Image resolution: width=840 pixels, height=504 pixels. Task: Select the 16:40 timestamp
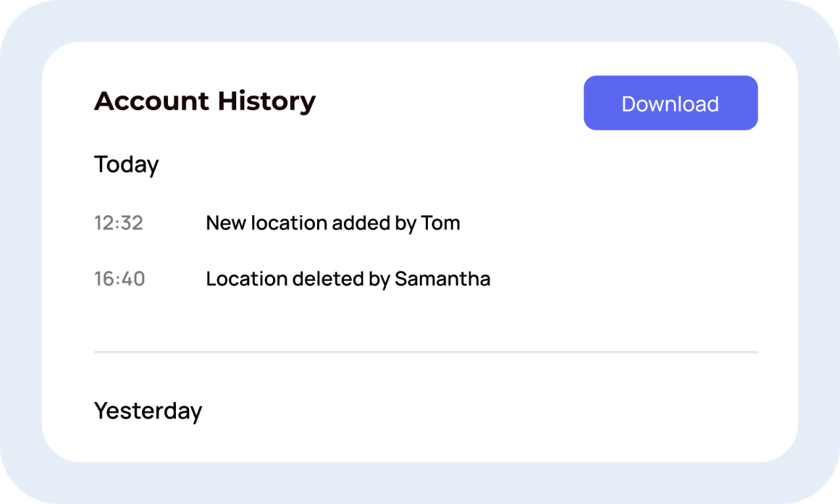point(119,279)
